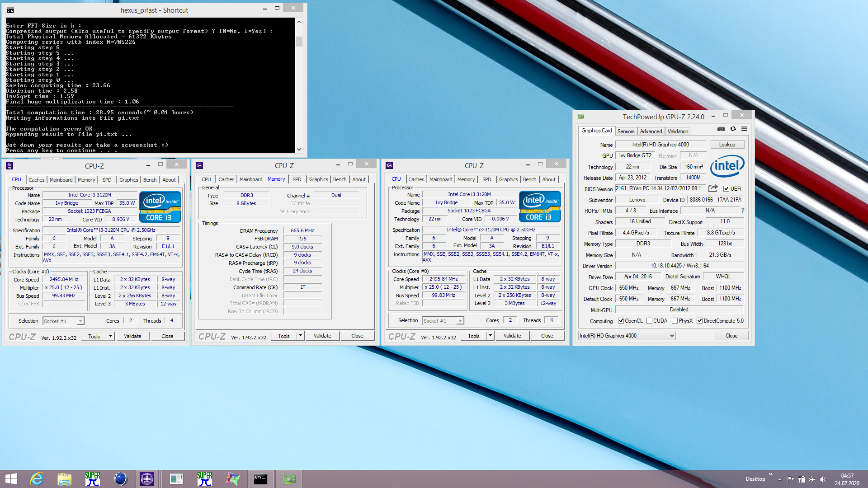
Task: Click the Core i3 logo in the rightmost CPU-Z
Action: tap(540, 206)
